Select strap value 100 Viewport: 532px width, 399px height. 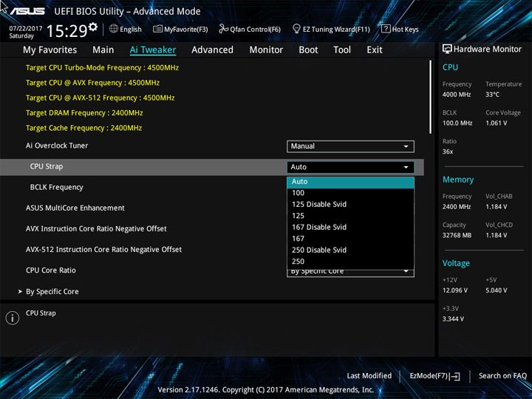tap(350, 193)
